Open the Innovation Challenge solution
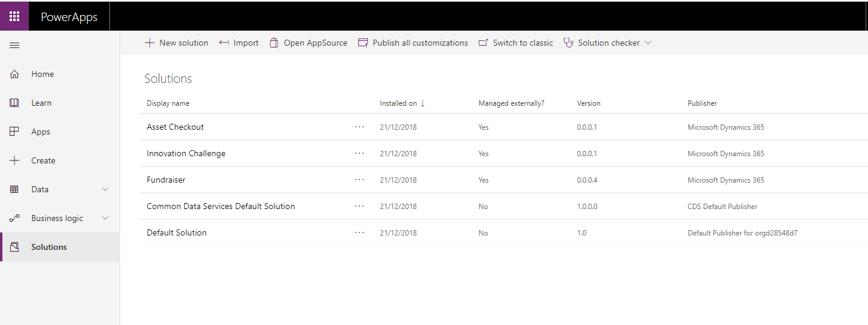Image resolution: width=868 pixels, height=325 pixels. [186, 153]
